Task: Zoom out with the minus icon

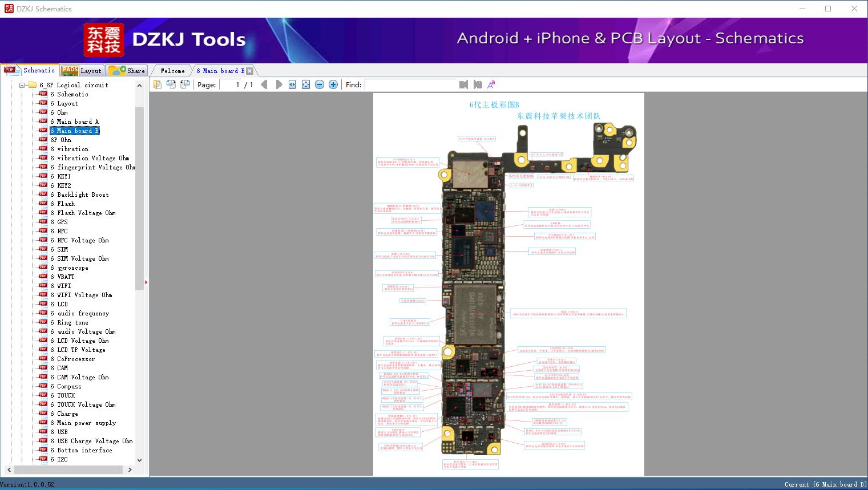Action: 320,84
